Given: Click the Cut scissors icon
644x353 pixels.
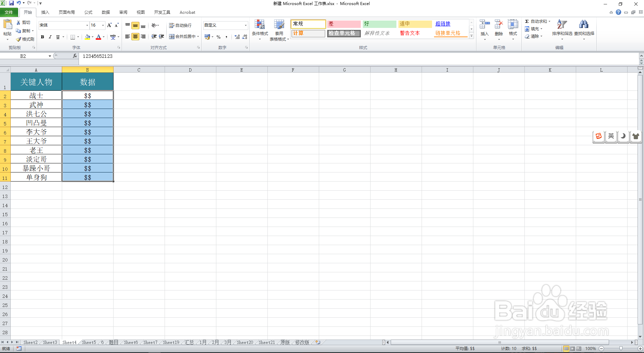Looking at the screenshot, I should point(18,23).
